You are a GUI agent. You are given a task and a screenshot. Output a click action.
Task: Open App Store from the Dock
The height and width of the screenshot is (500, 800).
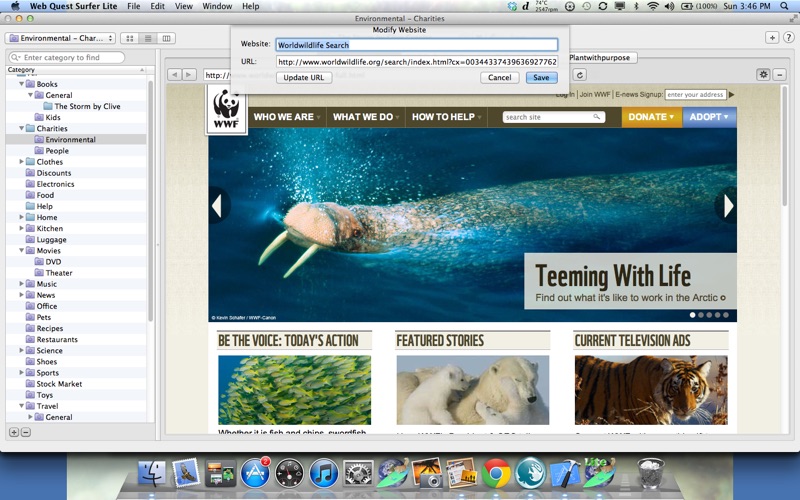pos(255,473)
